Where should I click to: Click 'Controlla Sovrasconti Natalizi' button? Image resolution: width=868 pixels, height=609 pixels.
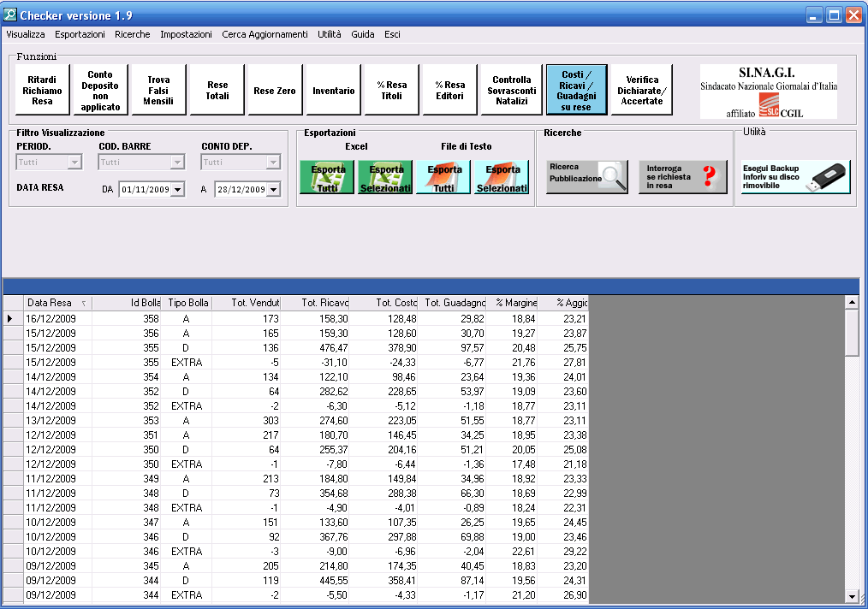512,91
